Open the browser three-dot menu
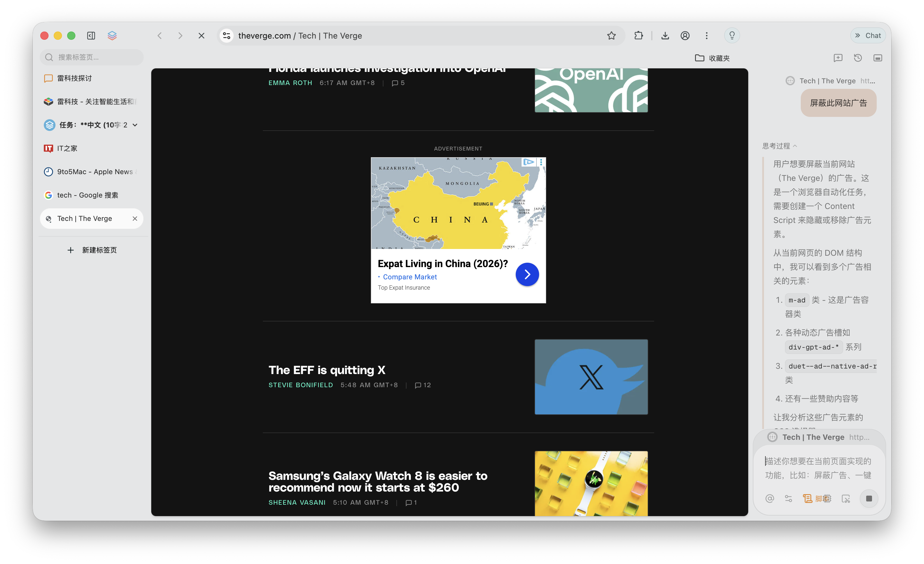 706,36
